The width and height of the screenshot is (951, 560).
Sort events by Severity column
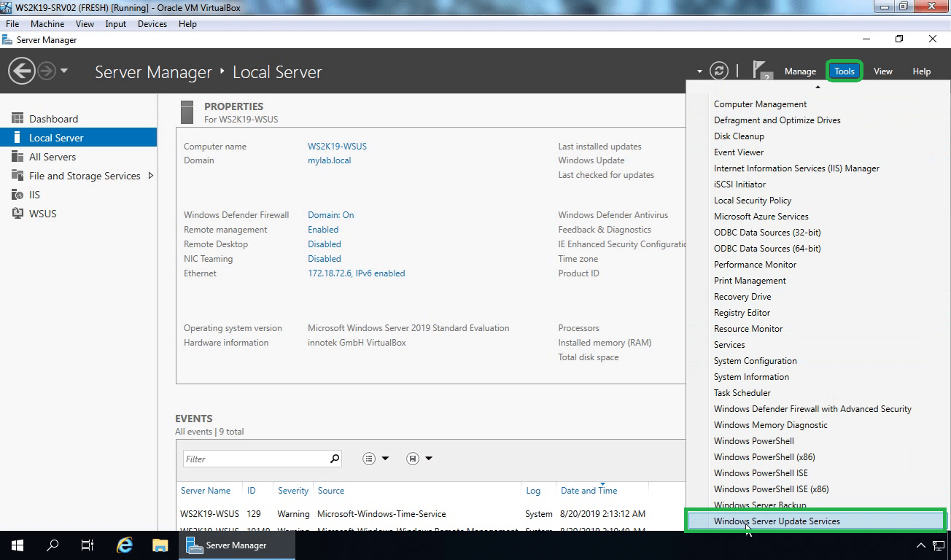pyautogui.click(x=293, y=491)
